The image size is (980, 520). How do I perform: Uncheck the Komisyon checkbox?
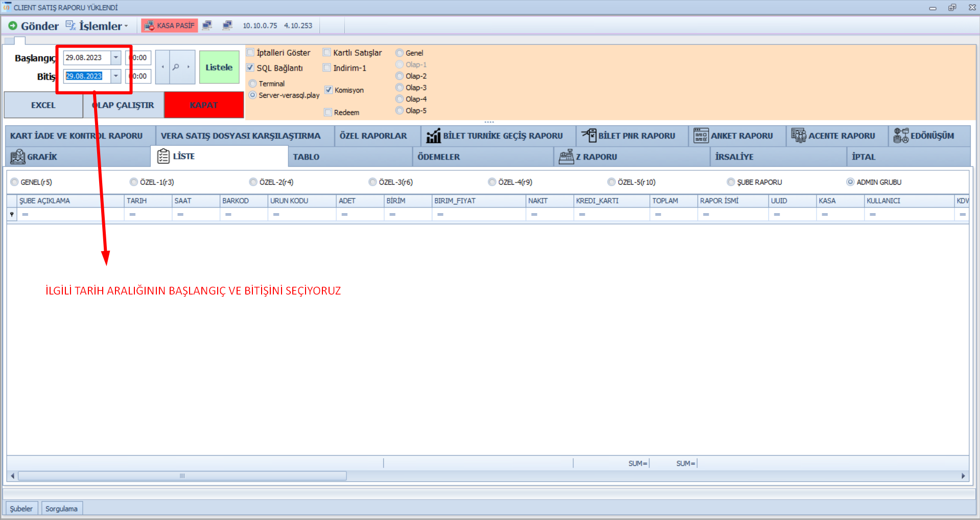pyautogui.click(x=329, y=90)
